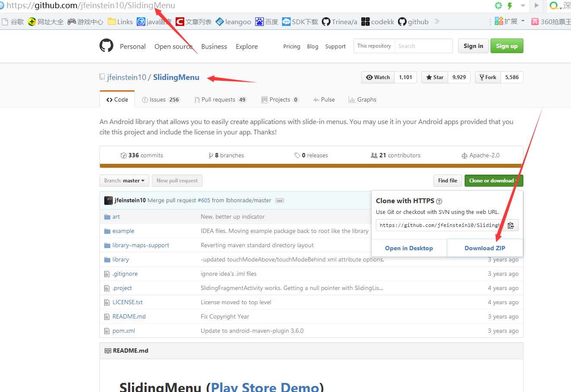Open the .gitignore file
571x392 pixels.
(125, 274)
